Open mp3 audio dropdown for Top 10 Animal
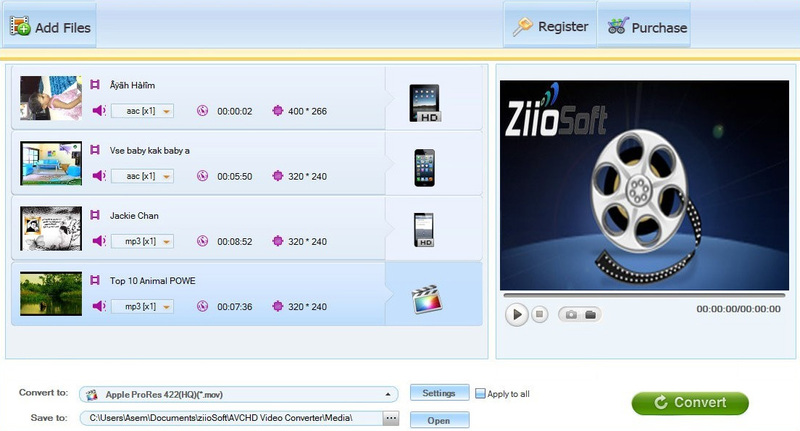 [x=142, y=307]
